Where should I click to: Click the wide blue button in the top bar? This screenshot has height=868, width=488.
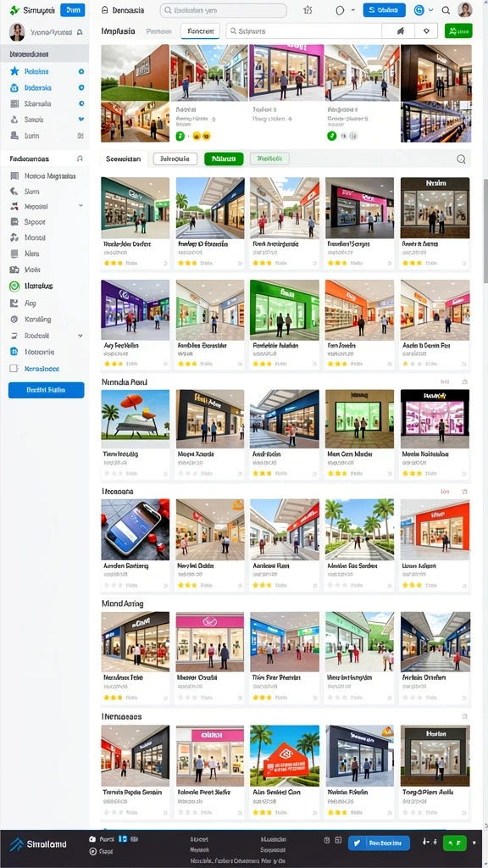point(384,10)
